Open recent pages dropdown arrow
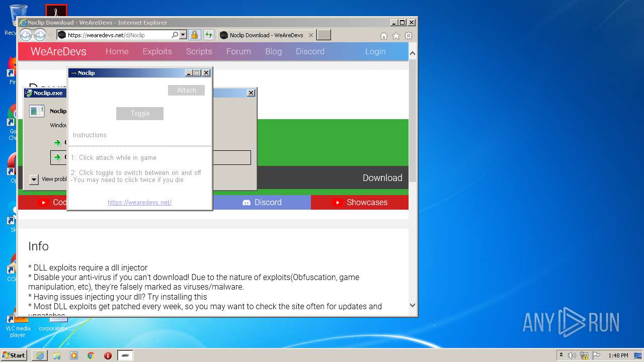The height and width of the screenshot is (362, 644). coord(51,35)
